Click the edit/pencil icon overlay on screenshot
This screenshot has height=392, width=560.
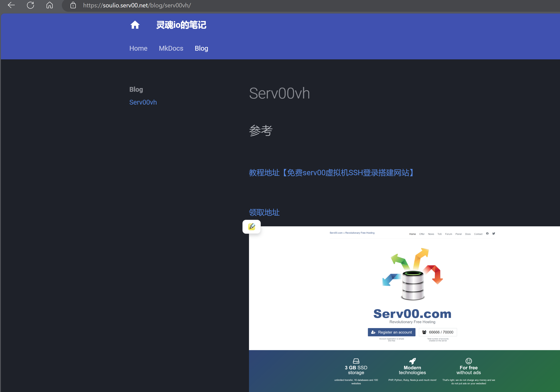(252, 227)
